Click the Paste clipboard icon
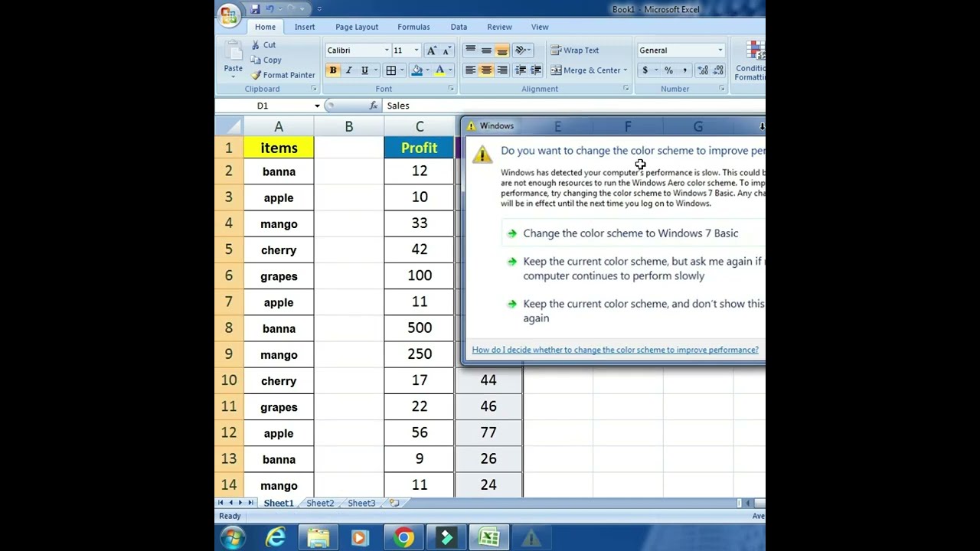The height and width of the screenshot is (551, 980). [233, 51]
